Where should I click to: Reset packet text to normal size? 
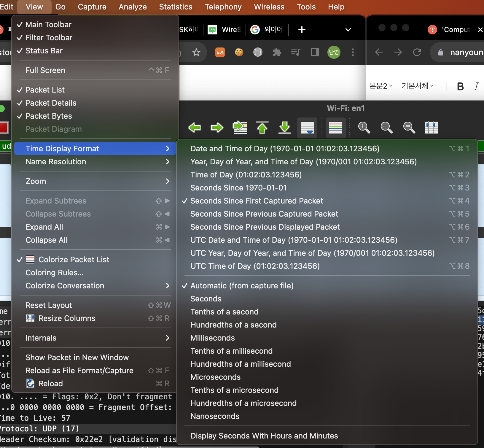click(409, 128)
